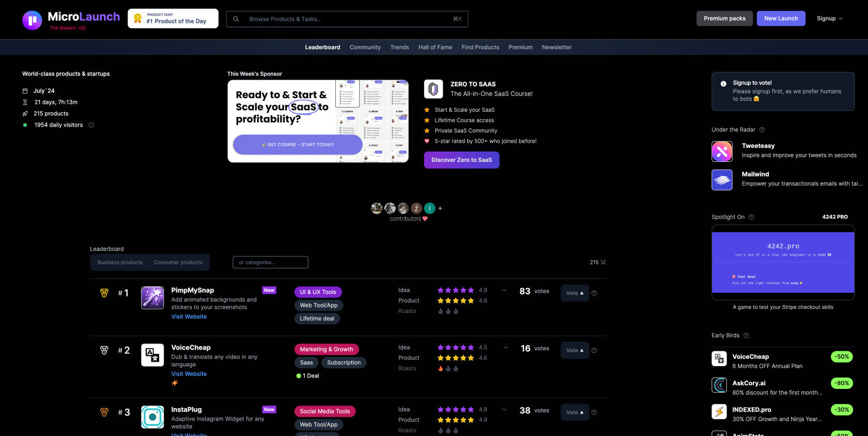Click the Spotlight On info icon
868x436 pixels.
(752, 217)
